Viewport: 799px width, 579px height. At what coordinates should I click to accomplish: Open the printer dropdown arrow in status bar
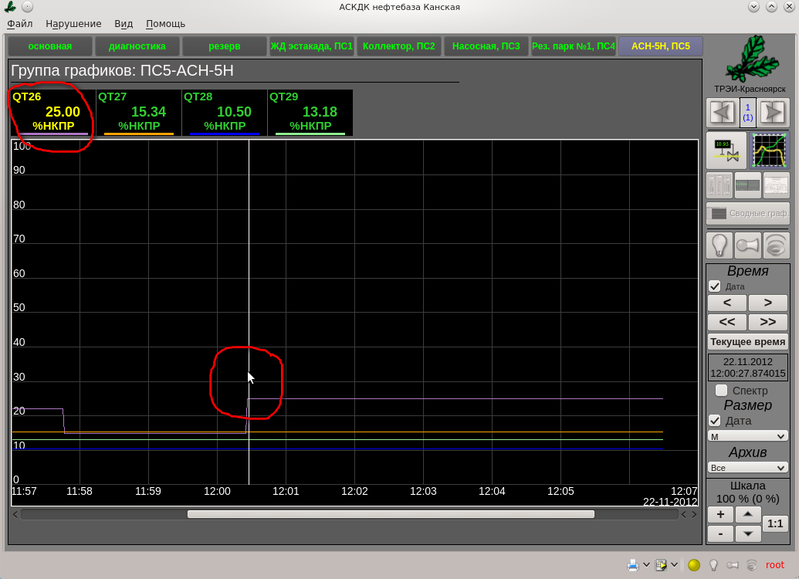(646, 565)
